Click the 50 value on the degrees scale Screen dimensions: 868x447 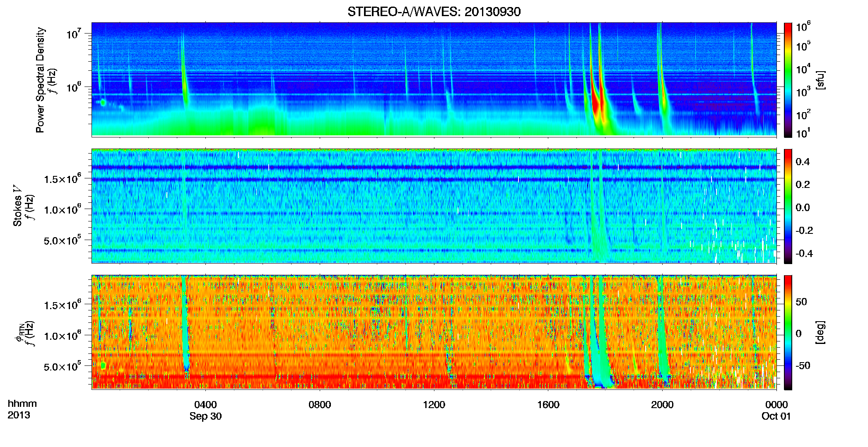tap(801, 302)
